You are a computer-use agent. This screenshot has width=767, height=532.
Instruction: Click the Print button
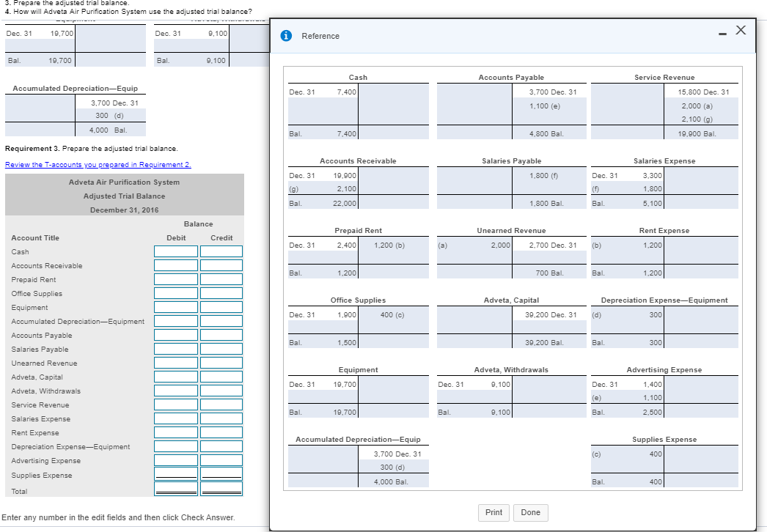pyautogui.click(x=493, y=512)
